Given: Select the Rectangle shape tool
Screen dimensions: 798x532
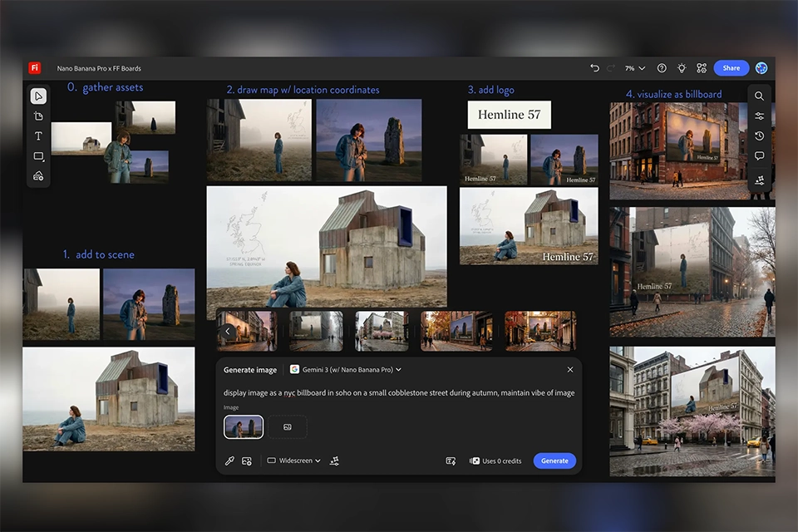Looking at the screenshot, I should [x=38, y=156].
